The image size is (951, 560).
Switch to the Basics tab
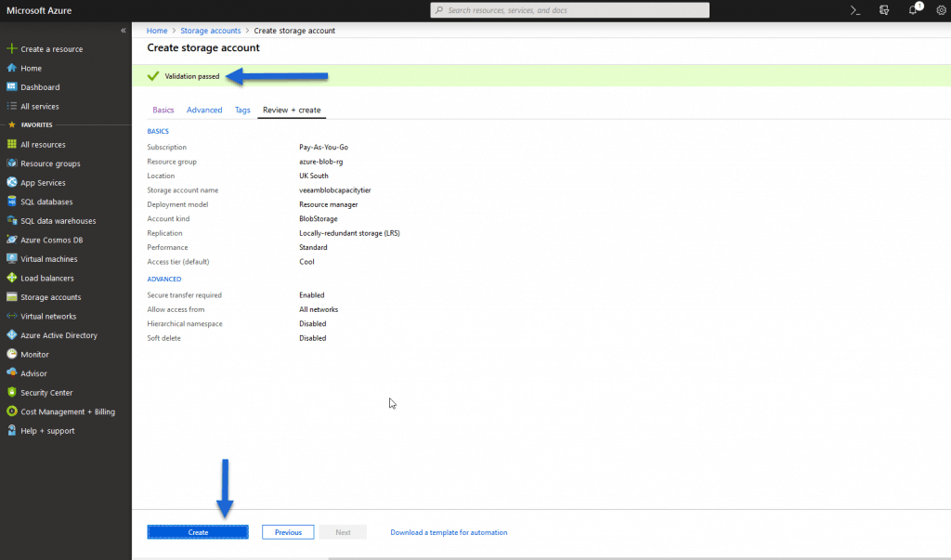163,110
